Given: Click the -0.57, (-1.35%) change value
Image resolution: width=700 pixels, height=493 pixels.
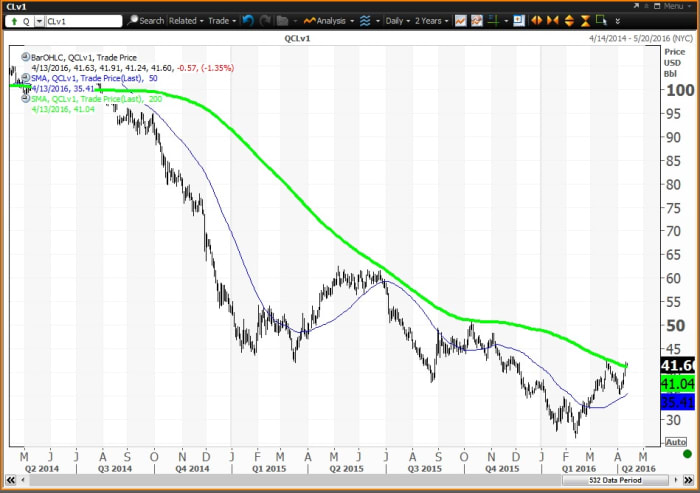Looking at the screenshot, I should pyautogui.click(x=205, y=68).
